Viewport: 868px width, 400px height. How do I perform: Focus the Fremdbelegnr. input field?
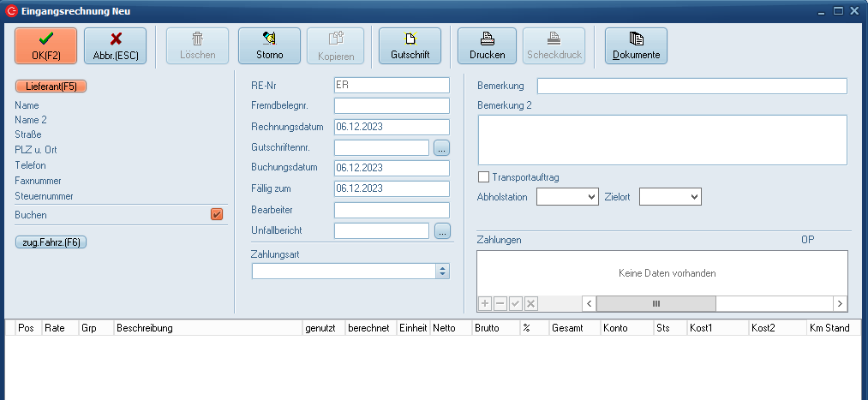(x=392, y=106)
